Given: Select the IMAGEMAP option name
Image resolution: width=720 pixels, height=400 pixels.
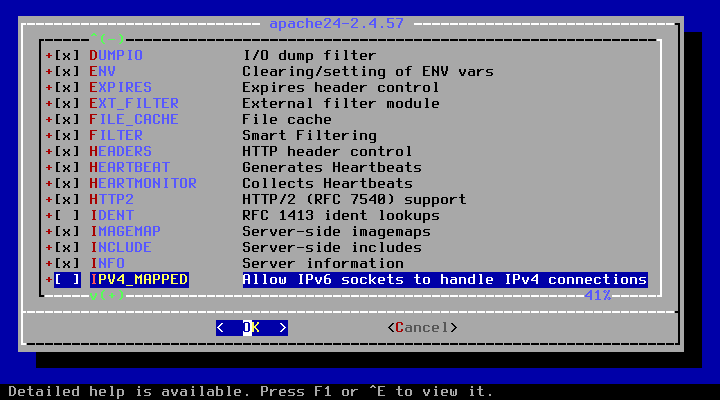Looking at the screenshot, I should pyautogui.click(x=125, y=231).
